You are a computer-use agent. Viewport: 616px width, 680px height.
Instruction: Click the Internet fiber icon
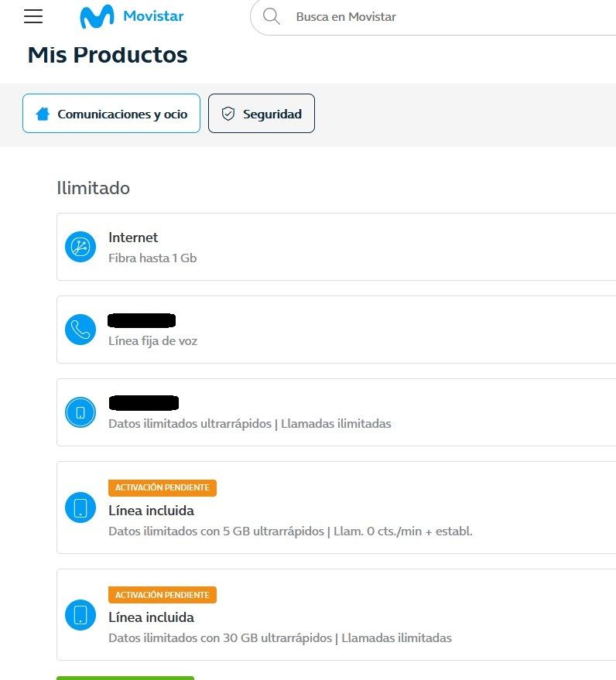pos(80,247)
